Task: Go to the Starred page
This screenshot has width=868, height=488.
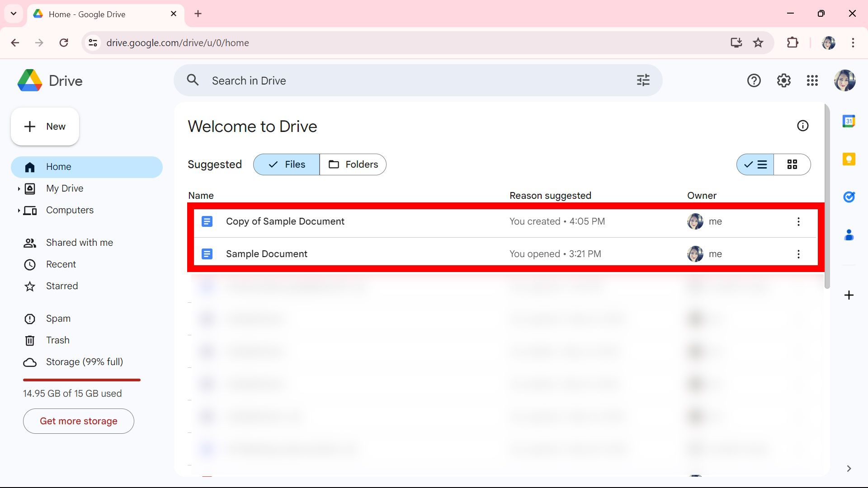Action: (x=62, y=286)
